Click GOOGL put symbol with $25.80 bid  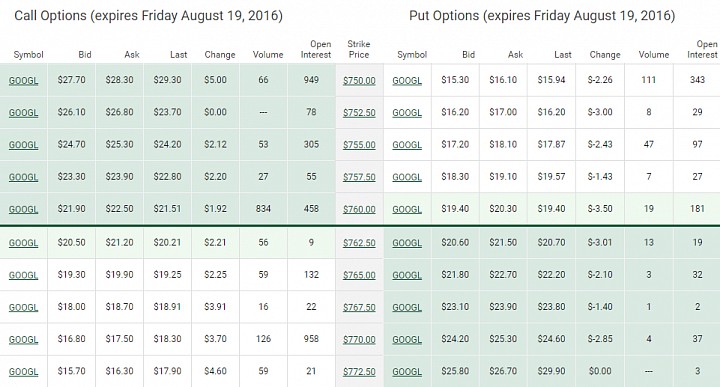coord(407,371)
